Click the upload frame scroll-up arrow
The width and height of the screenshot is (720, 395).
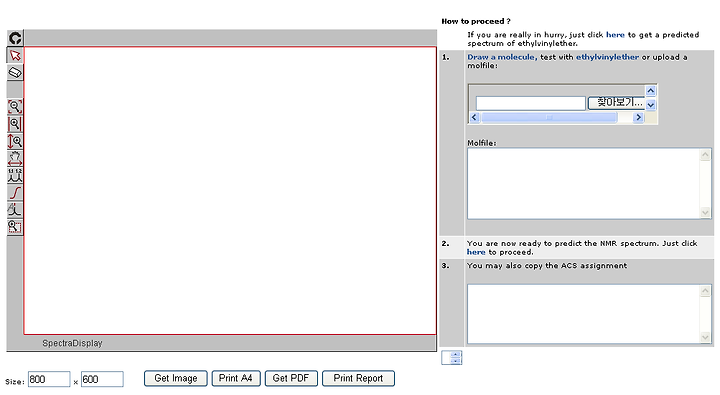(x=651, y=90)
